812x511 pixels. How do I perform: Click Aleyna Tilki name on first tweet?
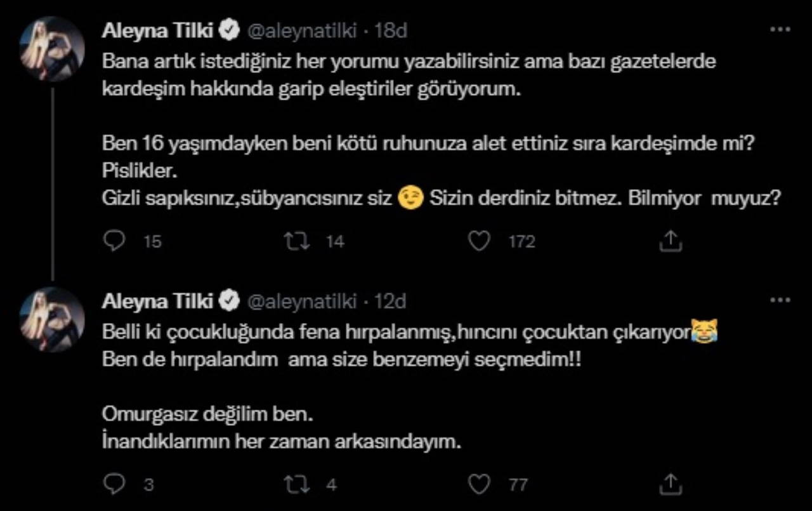point(157,30)
